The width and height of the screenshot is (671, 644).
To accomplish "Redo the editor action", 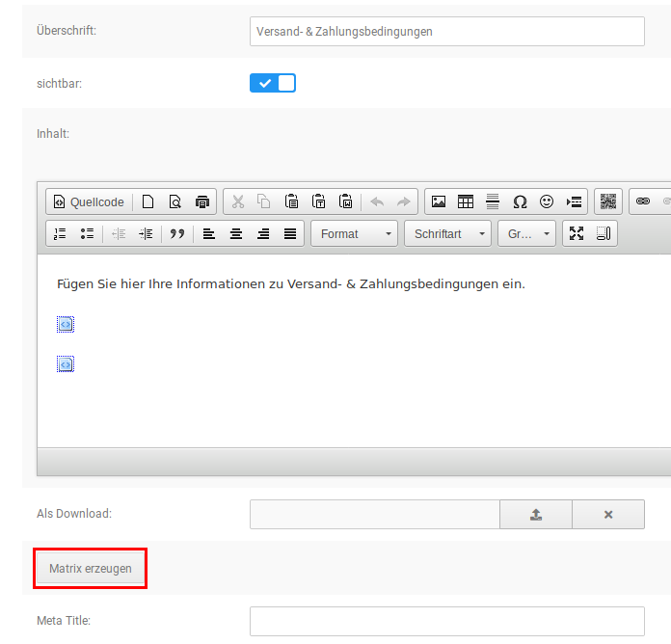I will 404,201.
